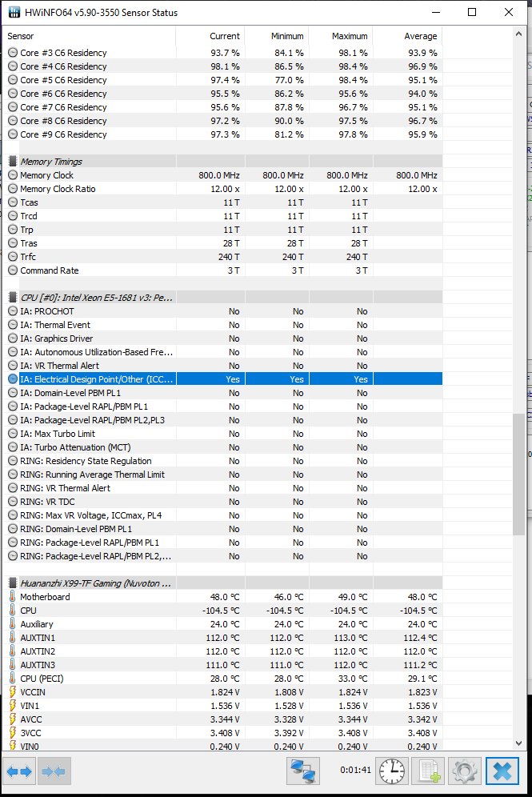Click the lightning icon beside VCCIN
The image size is (532, 797).
(13, 692)
